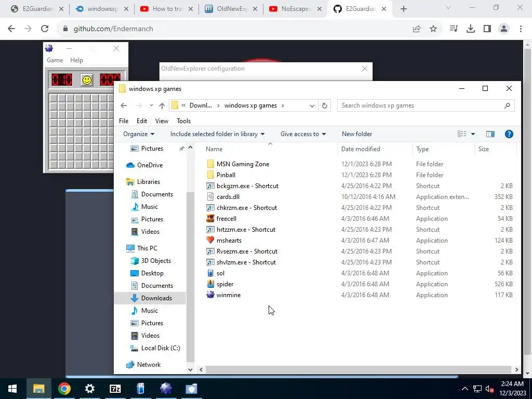Show hidden tray icons chevron

click(465, 389)
